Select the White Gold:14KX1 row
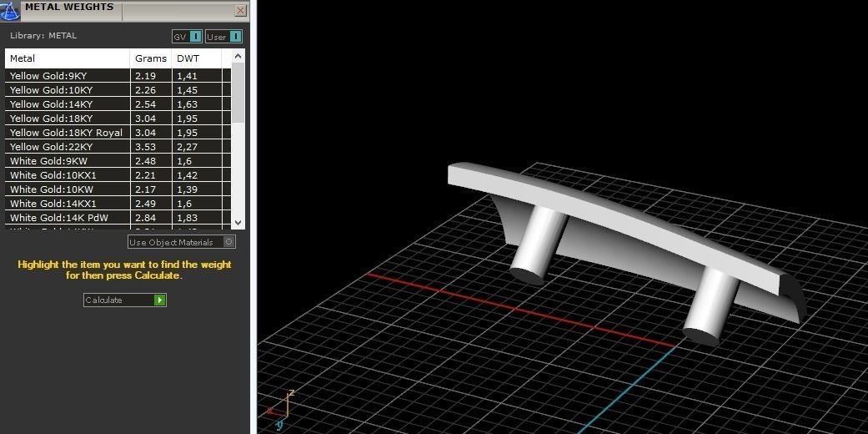Image resolution: width=868 pixels, height=434 pixels. (x=118, y=204)
